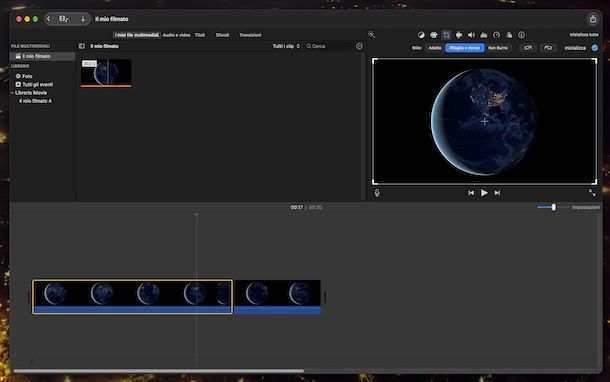Open the Transizioni tab
The width and height of the screenshot is (610, 382).
pos(250,35)
